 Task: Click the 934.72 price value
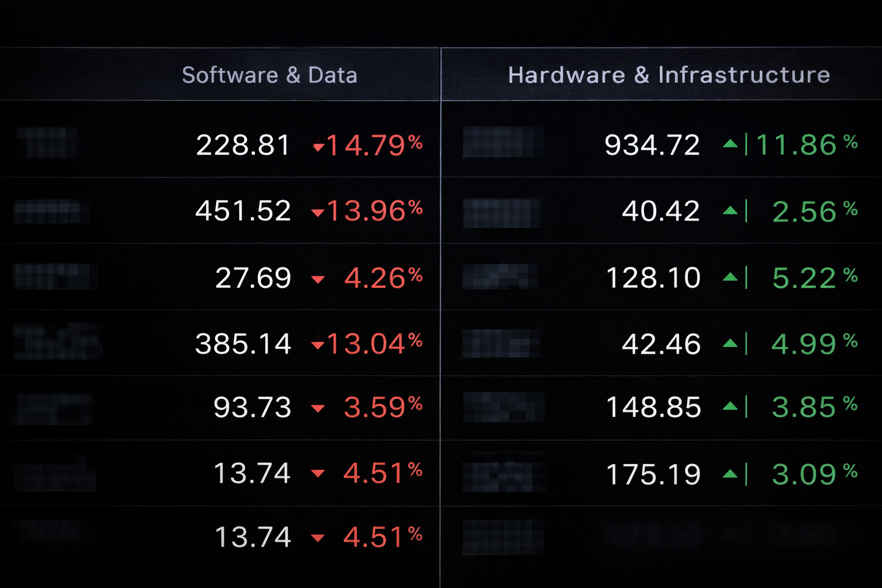point(652,145)
